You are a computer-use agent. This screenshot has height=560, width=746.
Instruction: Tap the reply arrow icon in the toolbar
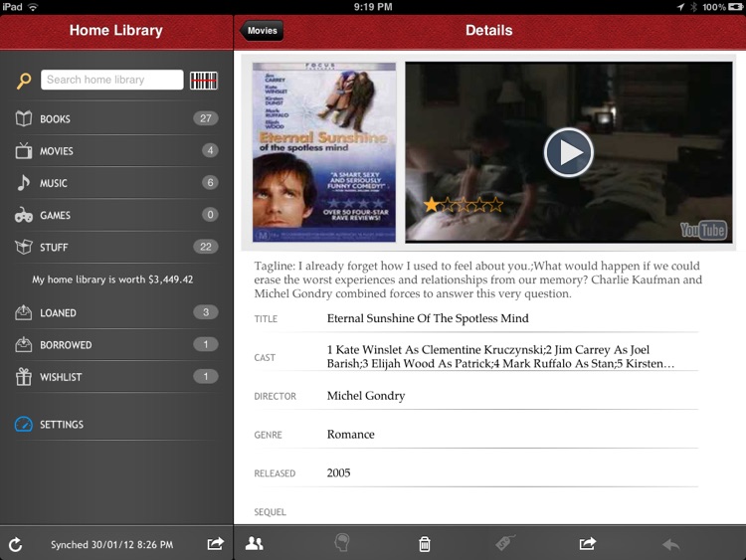pos(670,544)
